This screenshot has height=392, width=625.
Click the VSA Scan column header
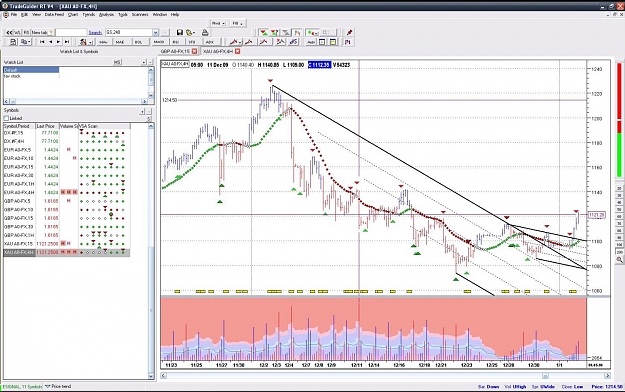pos(104,126)
